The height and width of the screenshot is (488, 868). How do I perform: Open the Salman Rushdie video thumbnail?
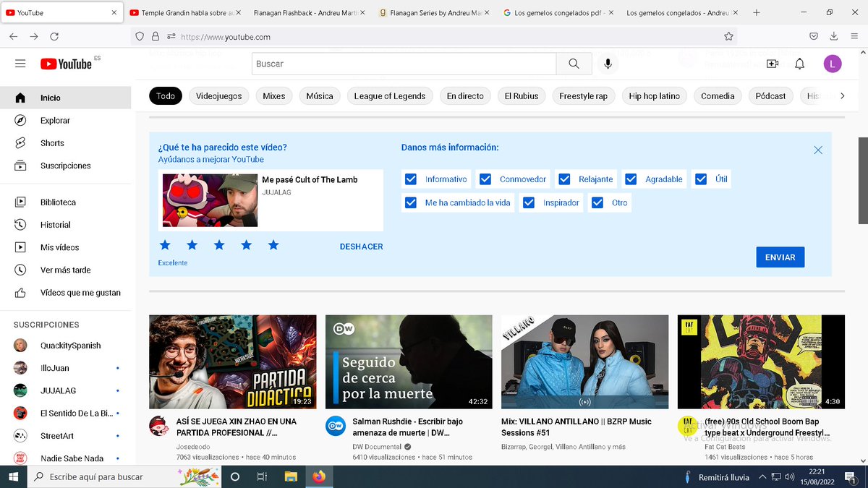(409, 362)
